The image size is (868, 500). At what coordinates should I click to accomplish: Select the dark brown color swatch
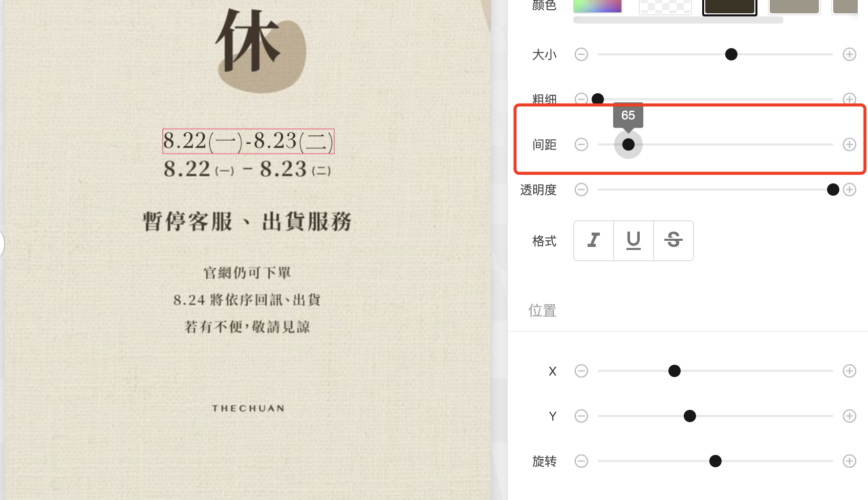(730, 6)
